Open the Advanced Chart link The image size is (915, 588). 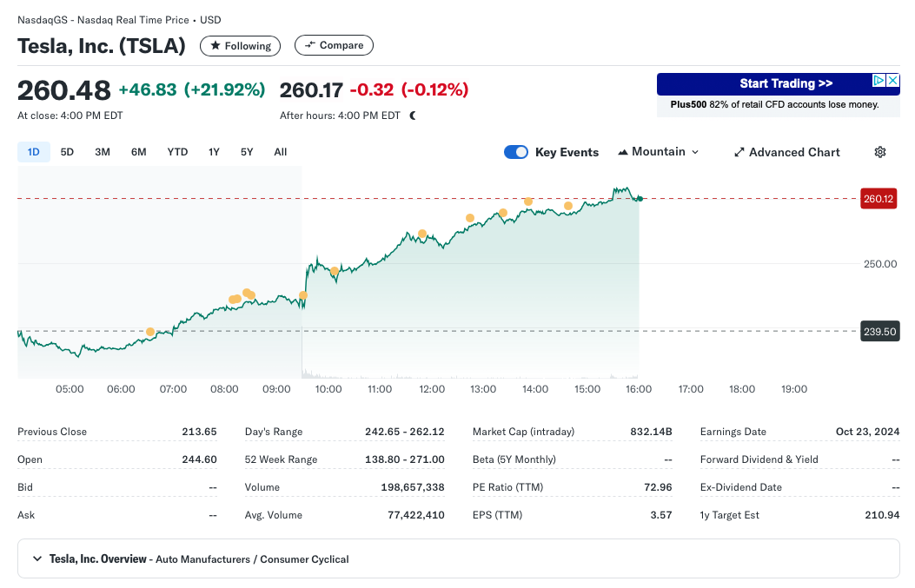click(x=787, y=152)
